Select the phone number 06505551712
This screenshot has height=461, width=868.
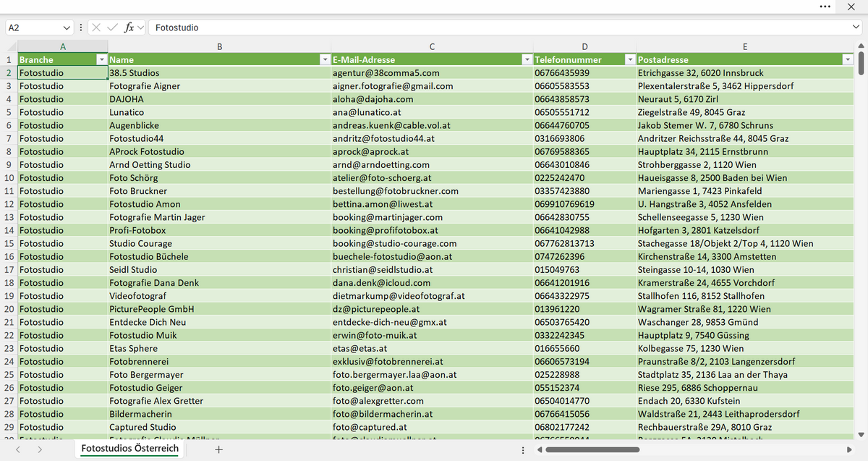click(584, 112)
